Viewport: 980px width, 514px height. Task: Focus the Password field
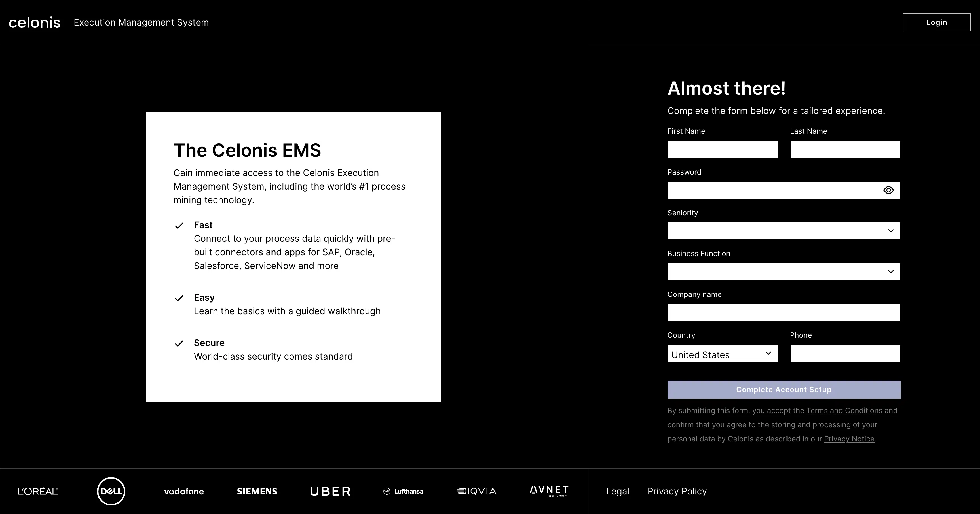[x=784, y=190]
